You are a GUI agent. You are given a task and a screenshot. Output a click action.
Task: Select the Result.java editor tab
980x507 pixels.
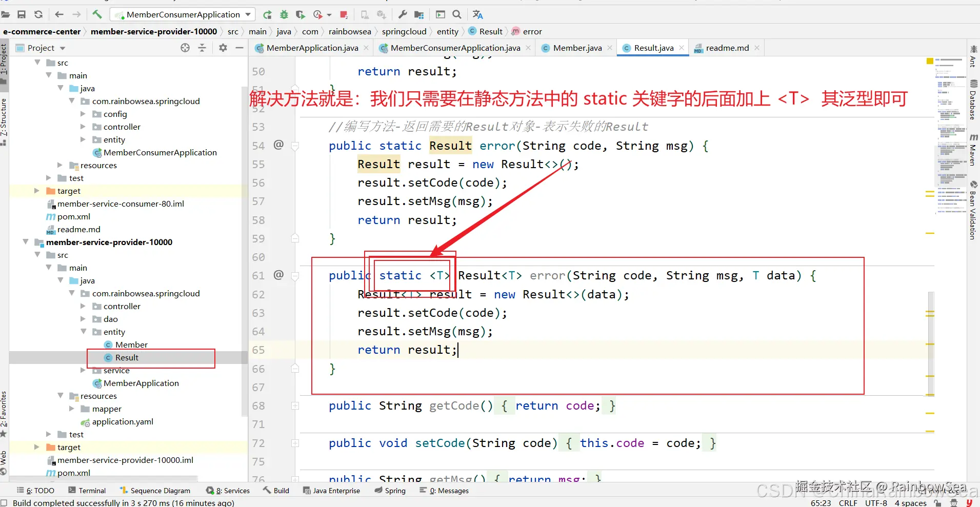click(x=653, y=48)
